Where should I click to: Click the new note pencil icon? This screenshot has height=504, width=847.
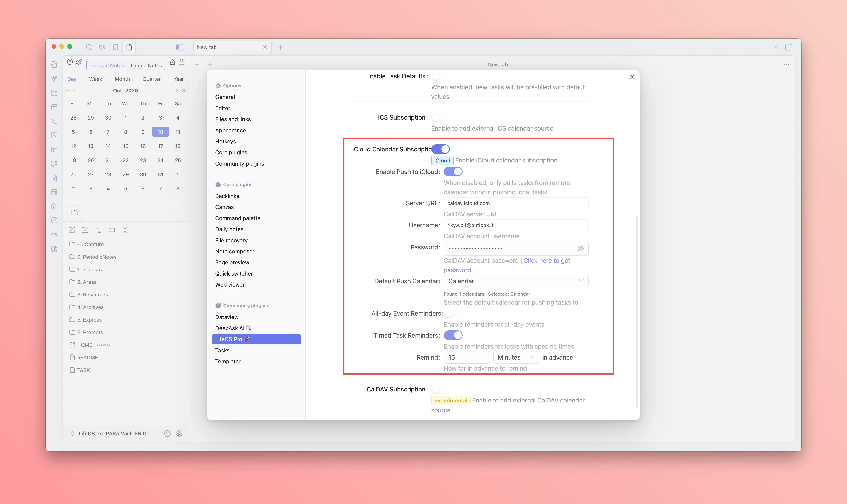tap(72, 230)
